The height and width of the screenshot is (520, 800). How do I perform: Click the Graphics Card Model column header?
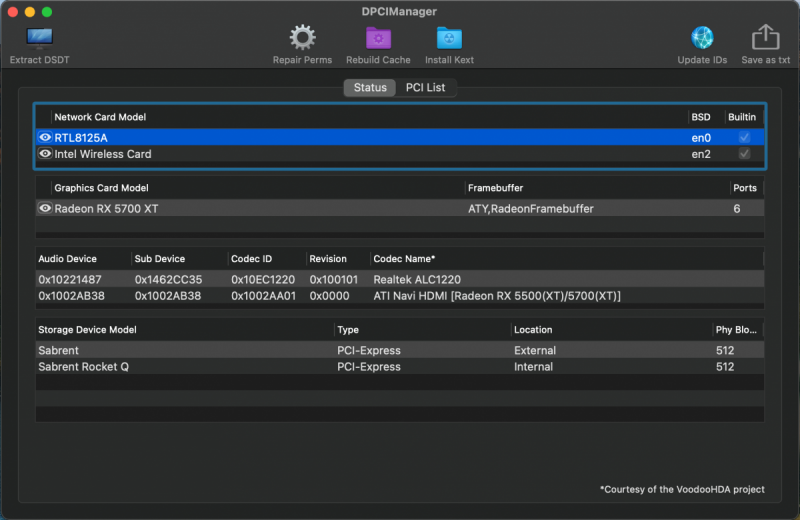(101, 188)
